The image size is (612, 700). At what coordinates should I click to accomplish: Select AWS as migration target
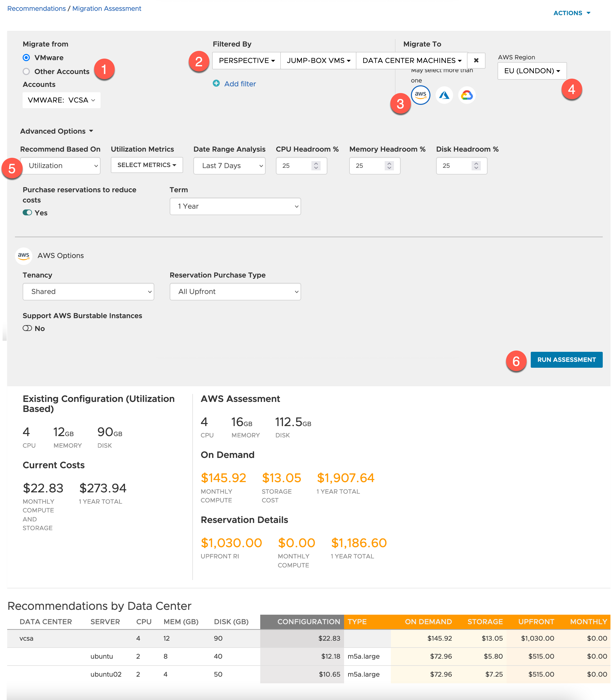(x=420, y=95)
